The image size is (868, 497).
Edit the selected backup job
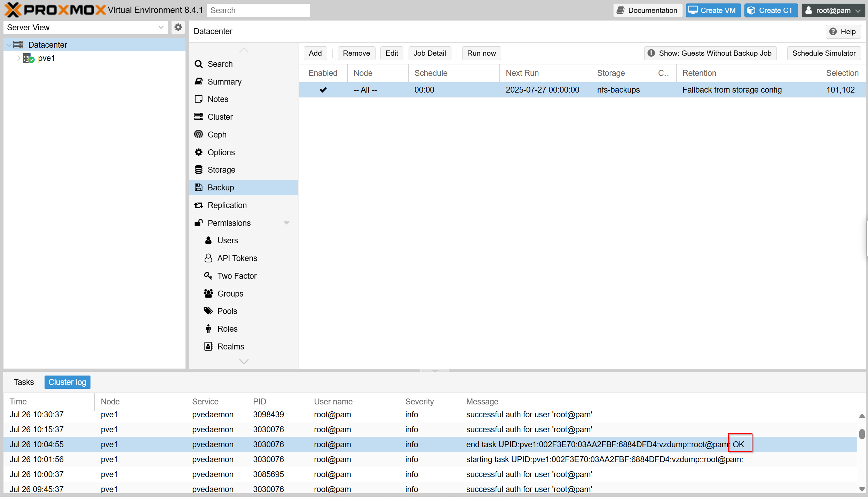point(392,53)
